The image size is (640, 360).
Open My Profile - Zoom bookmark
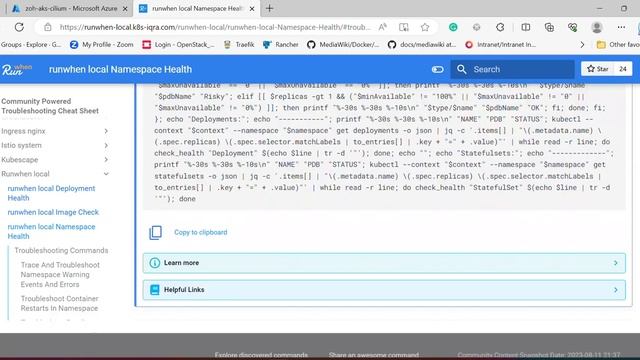(102, 44)
